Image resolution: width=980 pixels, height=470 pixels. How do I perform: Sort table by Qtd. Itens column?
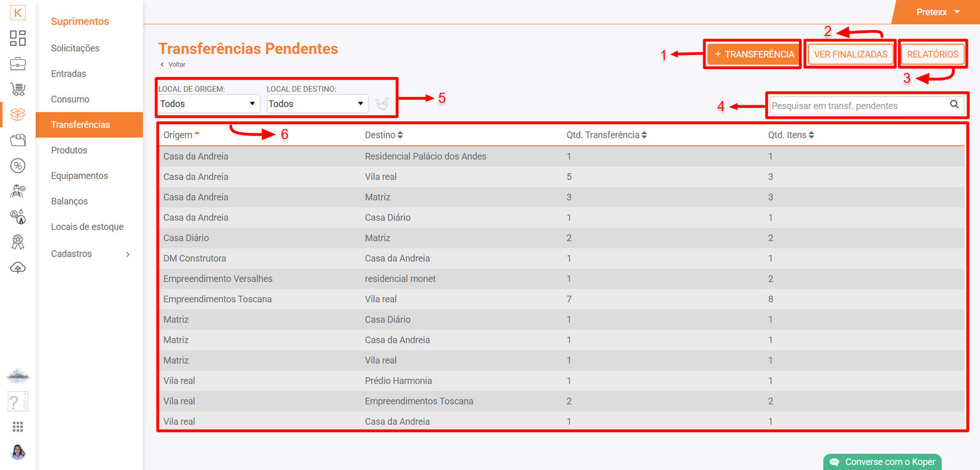791,135
